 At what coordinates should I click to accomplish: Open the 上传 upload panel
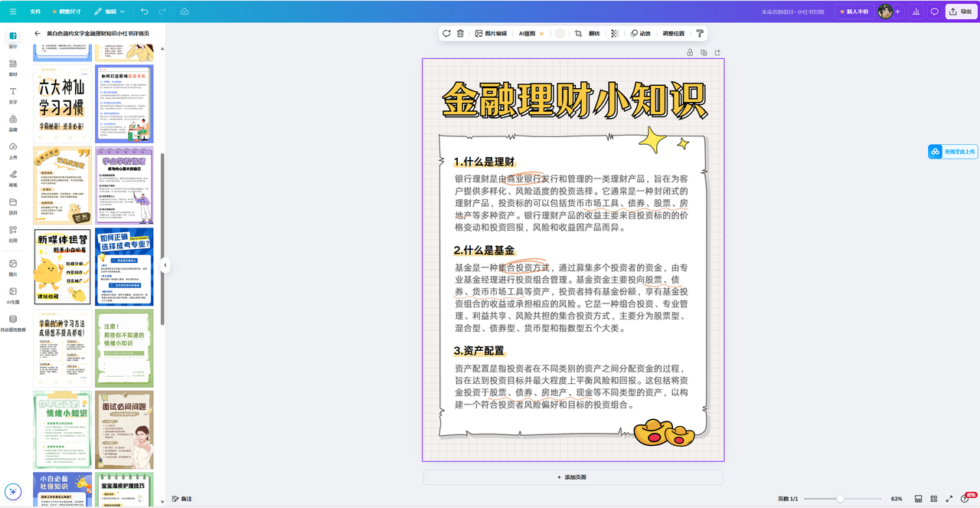(x=13, y=150)
